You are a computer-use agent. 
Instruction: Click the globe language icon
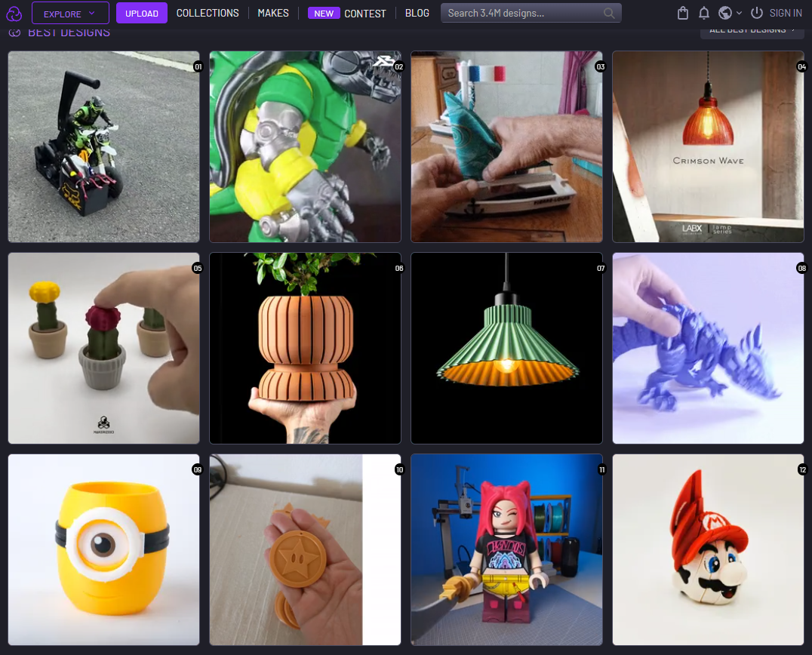(x=725, y=13)
